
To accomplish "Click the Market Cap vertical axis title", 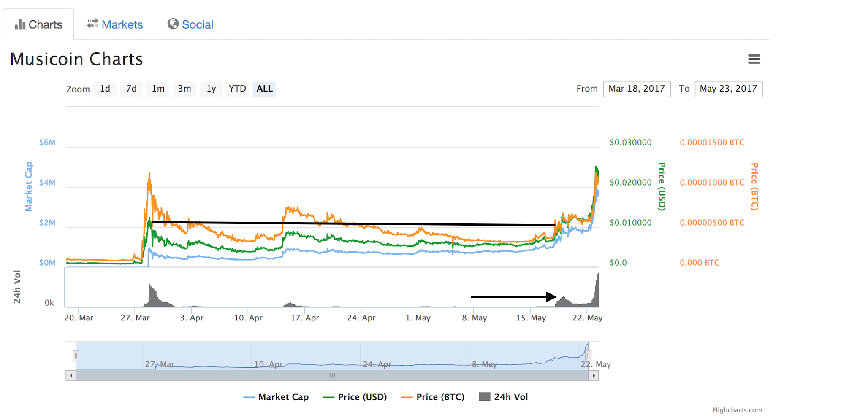I will tap(28, 186).
